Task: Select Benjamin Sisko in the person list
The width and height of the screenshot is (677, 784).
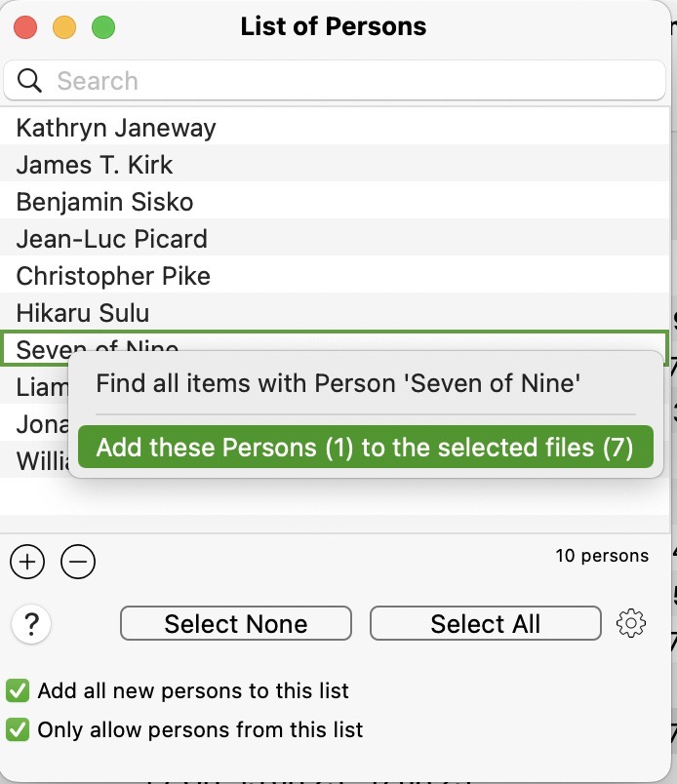Action: [103, 202]
